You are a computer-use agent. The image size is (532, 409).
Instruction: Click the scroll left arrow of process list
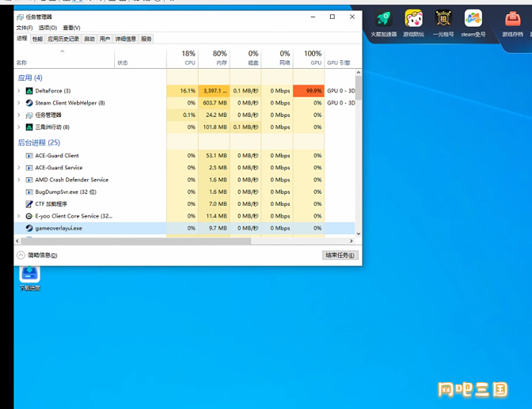[17, 240]
